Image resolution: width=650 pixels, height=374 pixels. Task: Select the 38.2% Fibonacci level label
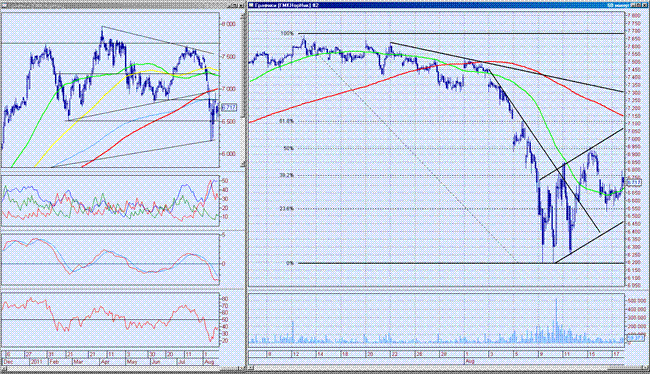286,175
